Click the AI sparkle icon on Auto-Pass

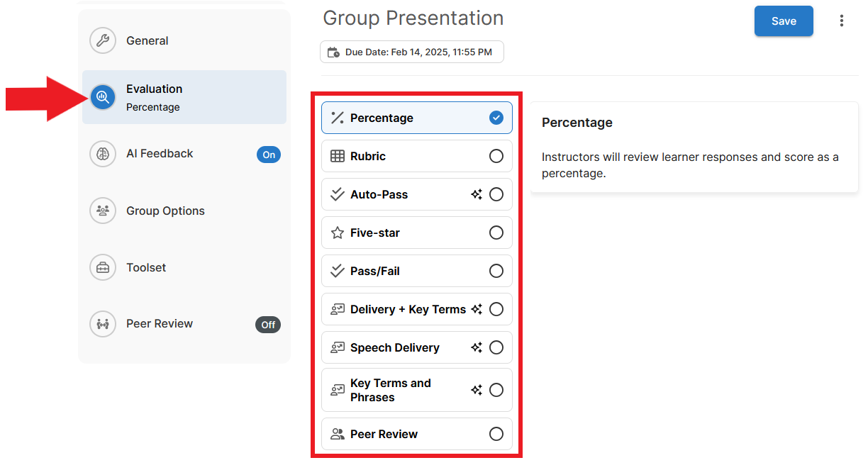[477, 194]
